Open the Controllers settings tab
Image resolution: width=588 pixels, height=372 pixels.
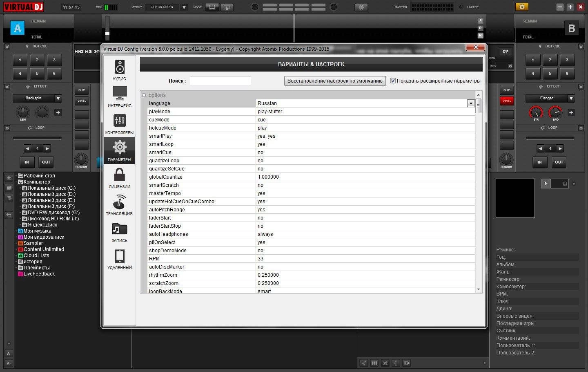pos(119,124)
